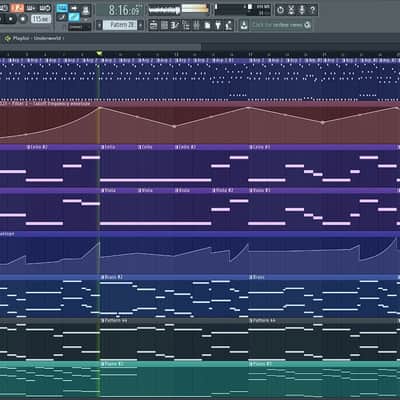This screenshot has width=400, height=400.
Task: Click the lowest automation point in cutoff envelope
Action: 174,127
